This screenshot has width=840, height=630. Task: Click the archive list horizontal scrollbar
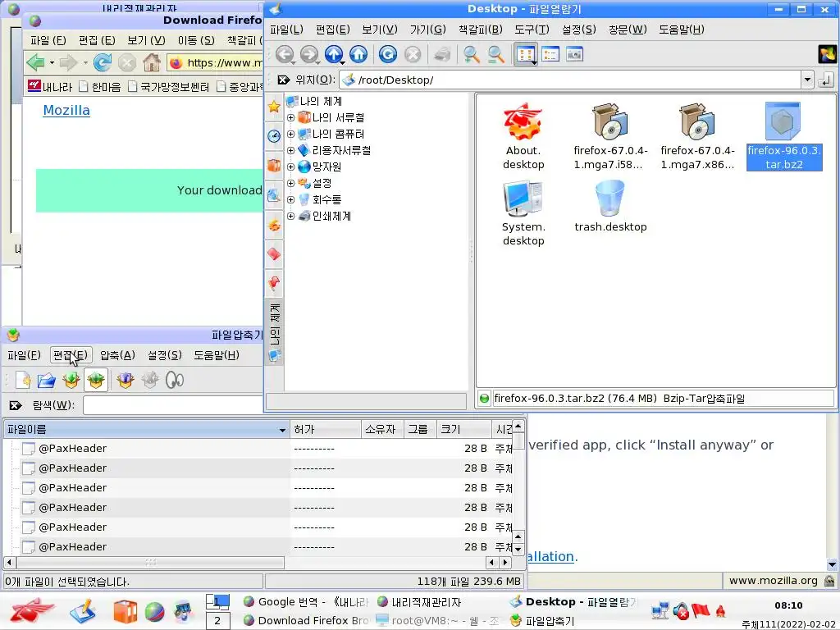(x=151, y=563)
